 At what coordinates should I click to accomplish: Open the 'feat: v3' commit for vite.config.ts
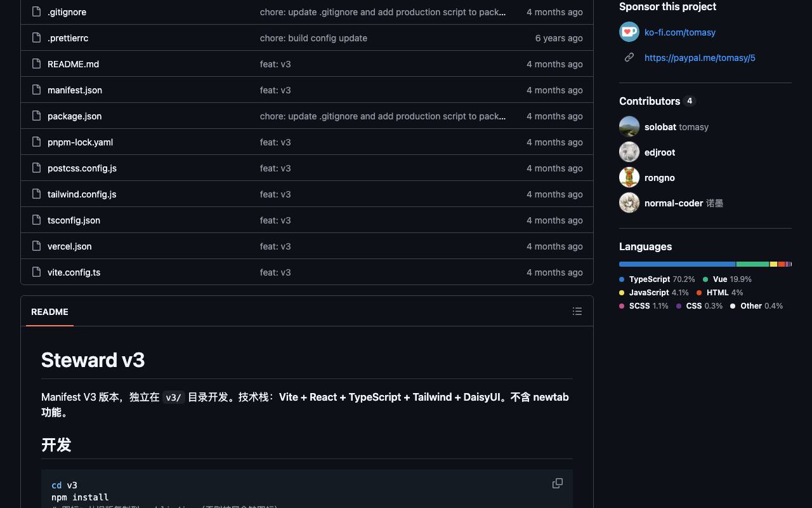[275, 272]
